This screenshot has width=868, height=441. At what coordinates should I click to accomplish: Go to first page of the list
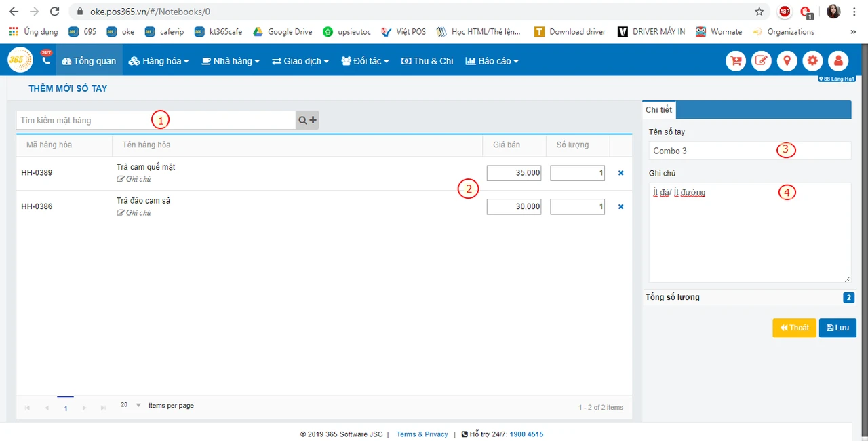[28, 408]
